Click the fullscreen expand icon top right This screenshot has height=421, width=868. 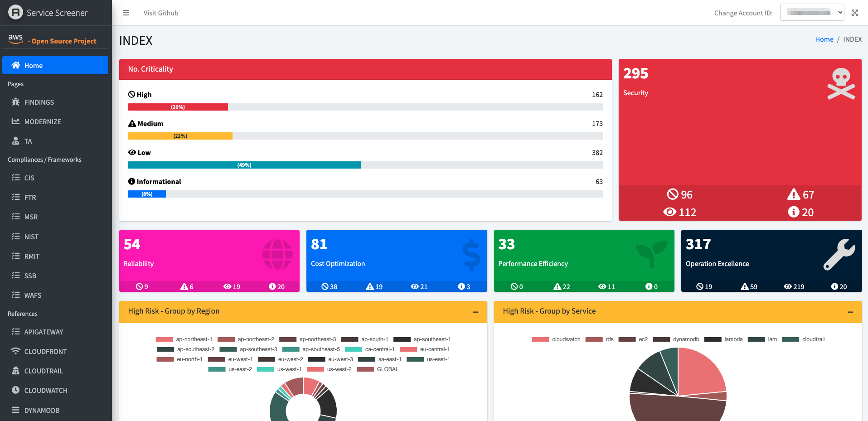(855, 12)
